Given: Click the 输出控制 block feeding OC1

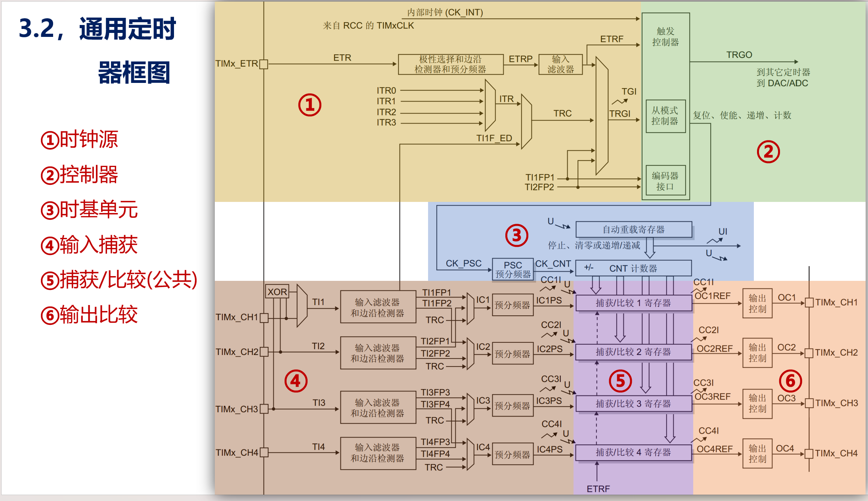Looking at the screenshot, I should [757, 303].
